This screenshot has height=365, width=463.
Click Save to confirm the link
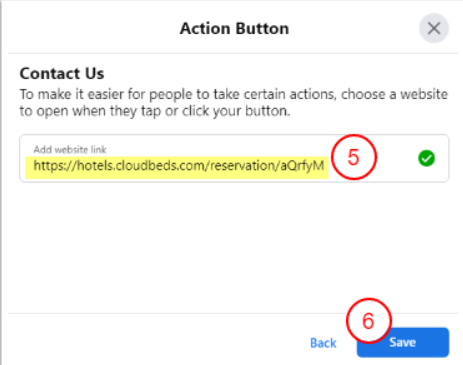(x=403, y=342)
